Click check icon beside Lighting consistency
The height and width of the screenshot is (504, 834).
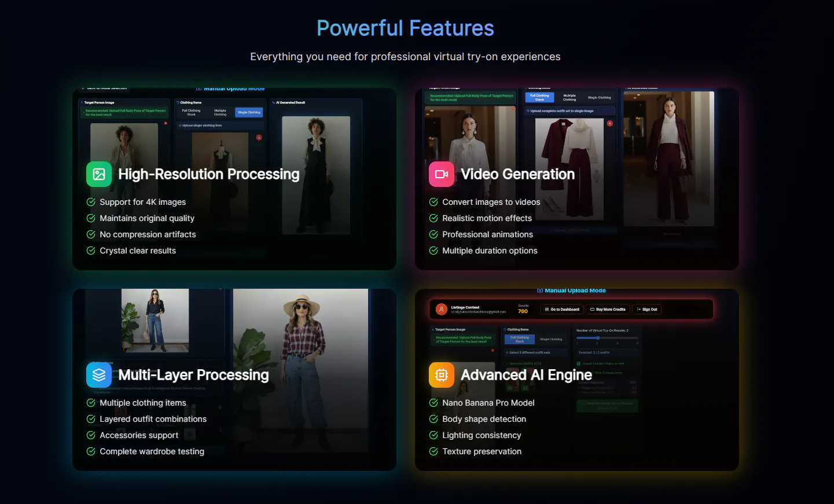pyautogui.click(x=433, y=435)
